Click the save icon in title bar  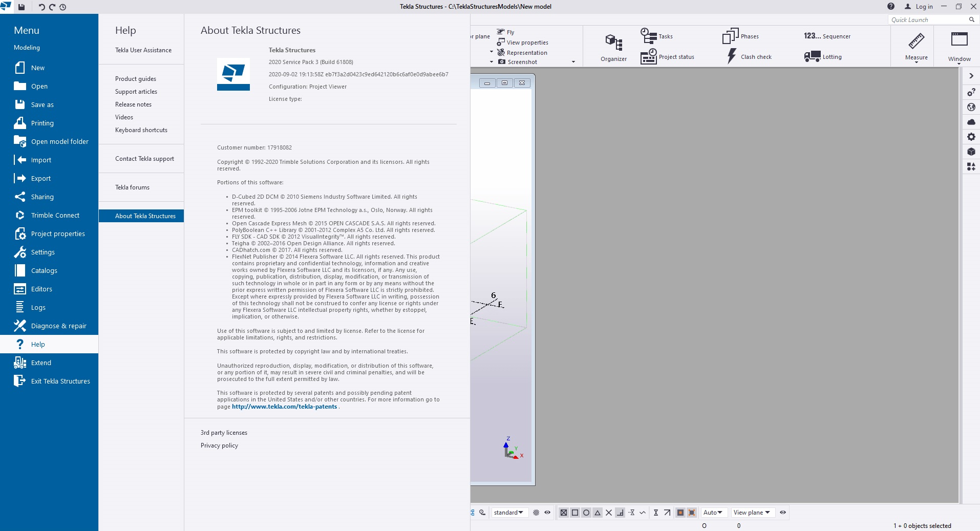(22, 7)
